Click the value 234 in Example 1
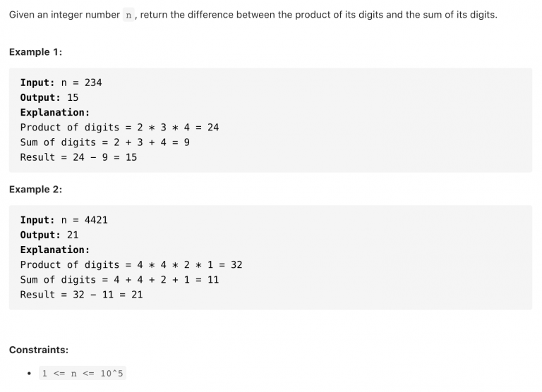This screenshot has height=392, width=542. [93, 83]
